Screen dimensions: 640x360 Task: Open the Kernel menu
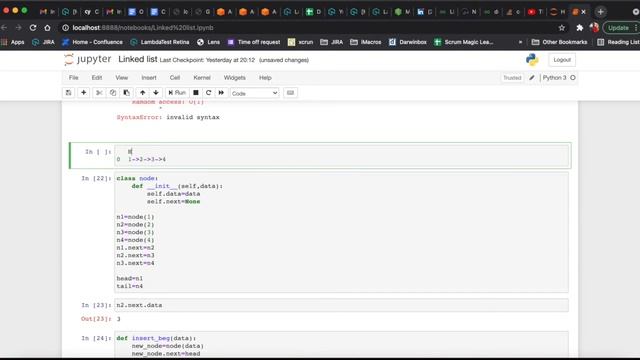[x=202, y=78]
